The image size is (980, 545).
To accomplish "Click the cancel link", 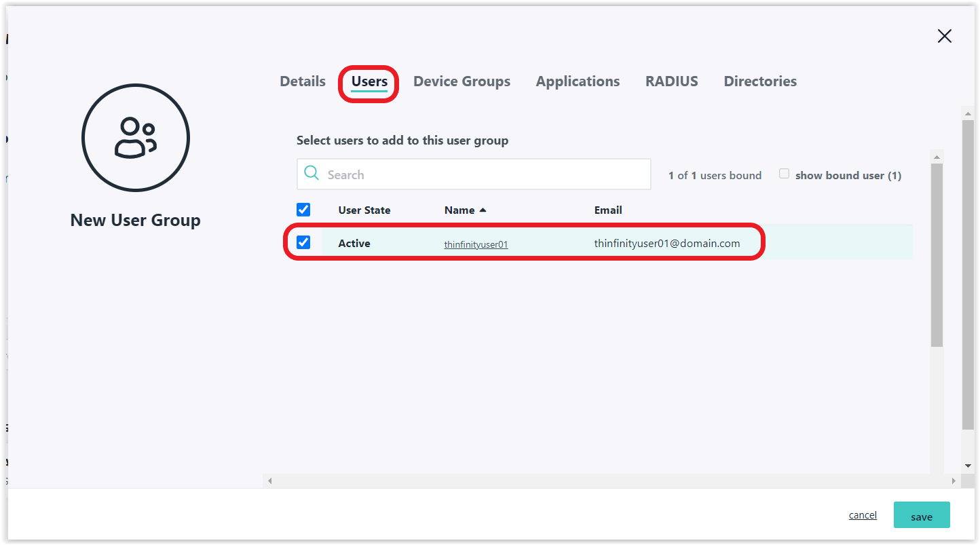I will pos(863,515).
